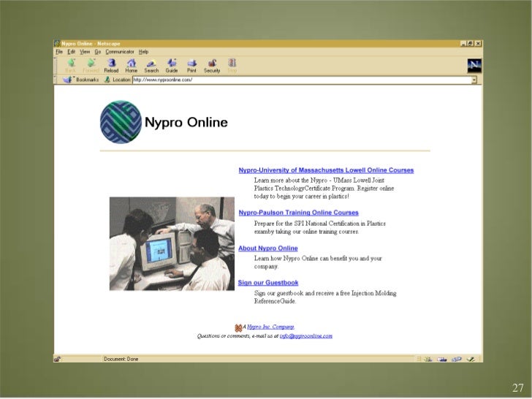Open the Edit menu
The width and height of the screenshot is (532, 399).
[72, 52]
